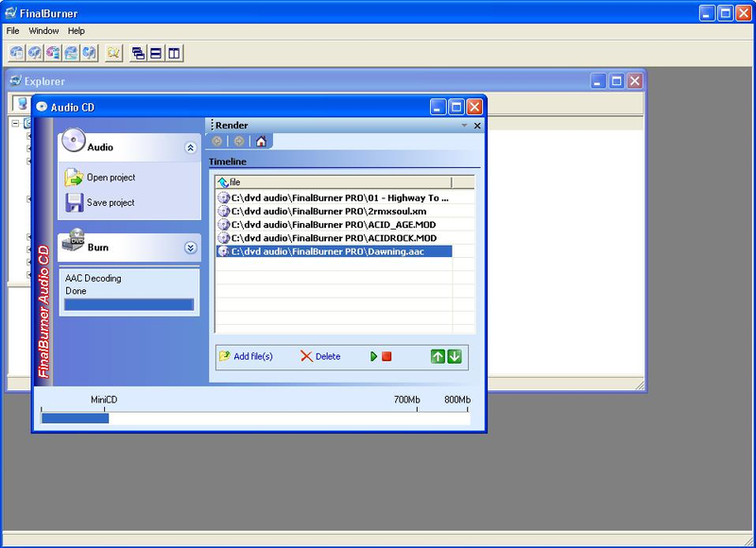Click the Save project floppy disk icon

click(75, 202)
